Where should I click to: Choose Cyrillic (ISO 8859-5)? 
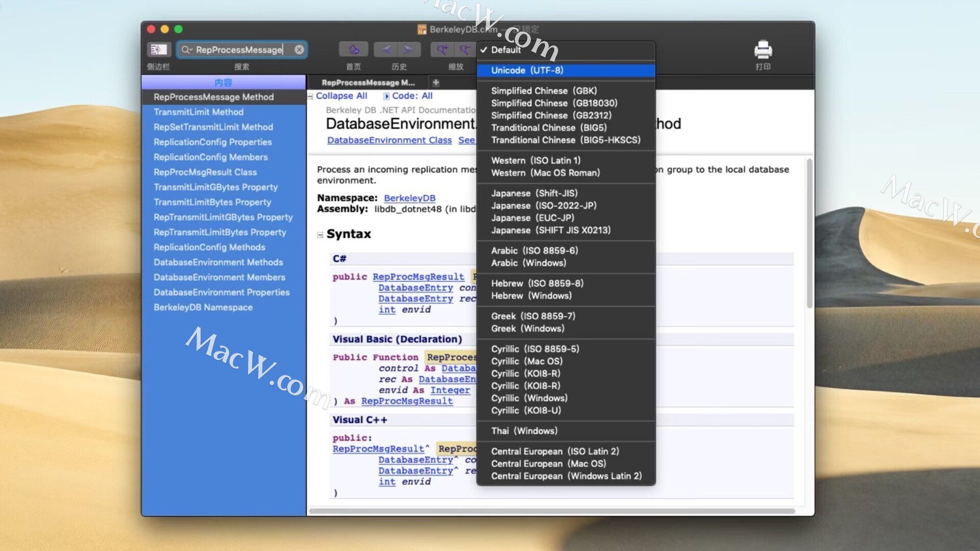coord(566,348)
